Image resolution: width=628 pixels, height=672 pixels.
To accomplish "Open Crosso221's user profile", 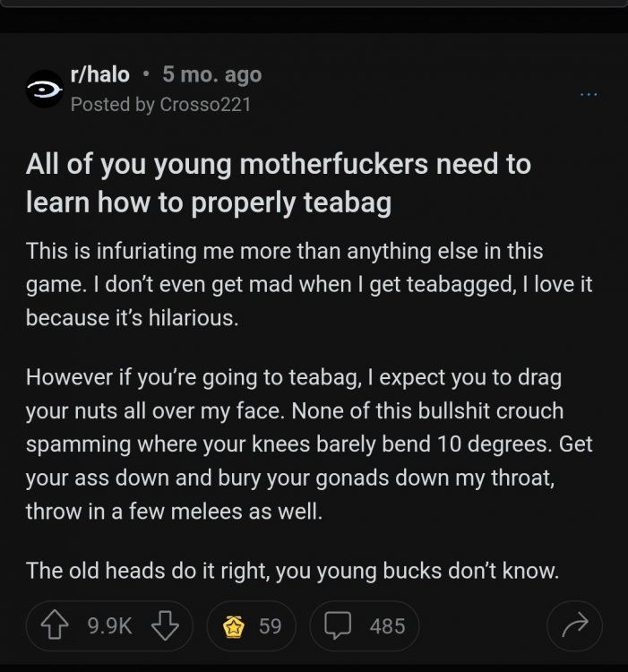I will [x=204, y=105].
